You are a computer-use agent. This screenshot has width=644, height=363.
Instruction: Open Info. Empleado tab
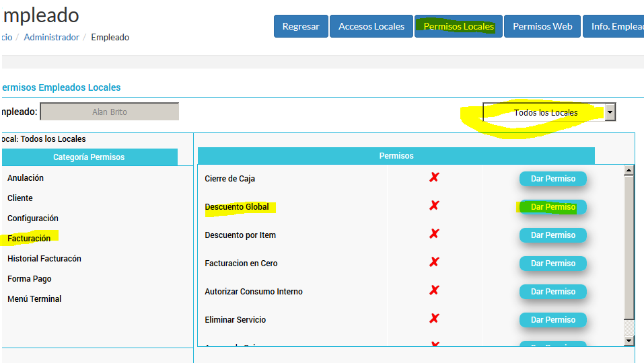coord(614,26)
